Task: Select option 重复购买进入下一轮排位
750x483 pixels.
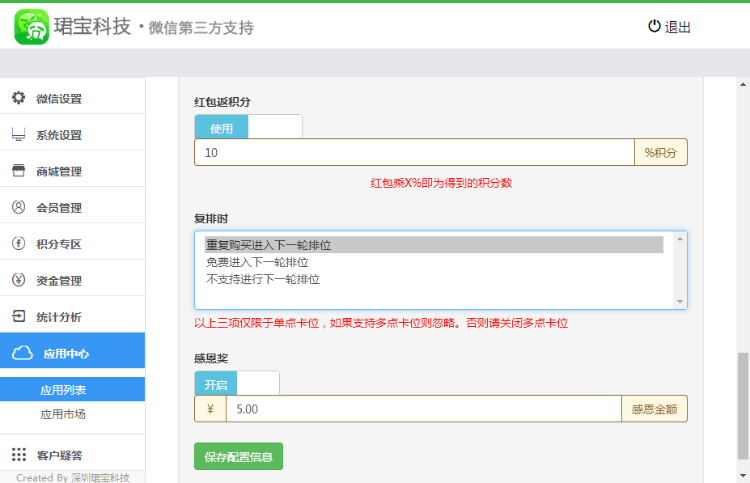Action: 434,245
